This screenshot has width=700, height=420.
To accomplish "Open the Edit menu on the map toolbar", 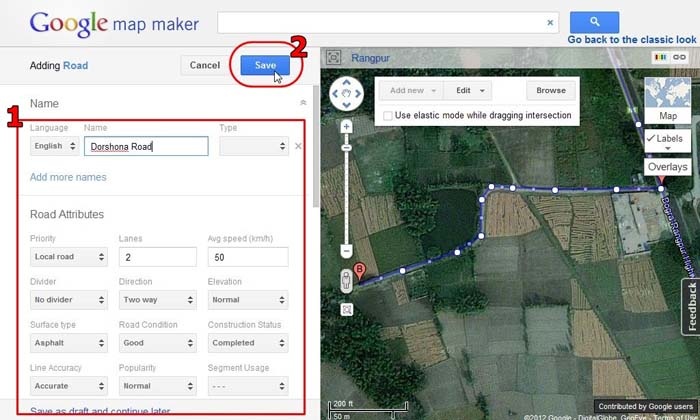I will (x=468, y=91).
